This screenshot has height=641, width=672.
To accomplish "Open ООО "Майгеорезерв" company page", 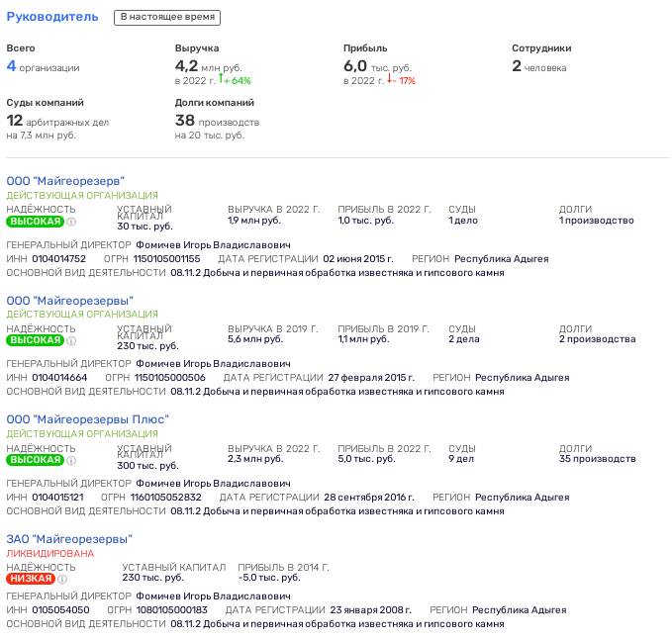I will 65,181.
